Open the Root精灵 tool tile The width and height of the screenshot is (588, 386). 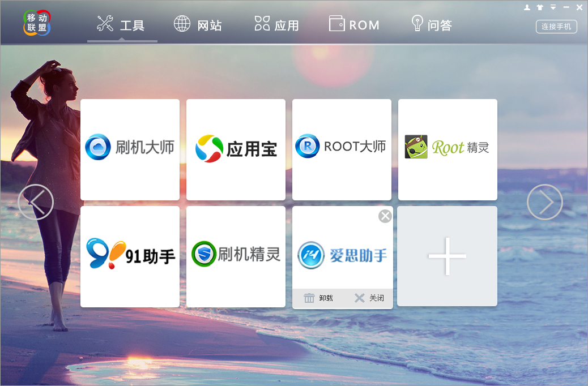[448, 149]
